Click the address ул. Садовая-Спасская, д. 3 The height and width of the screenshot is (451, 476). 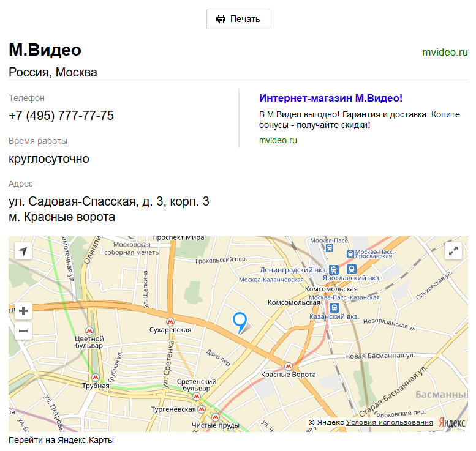(x=108, y=201)
